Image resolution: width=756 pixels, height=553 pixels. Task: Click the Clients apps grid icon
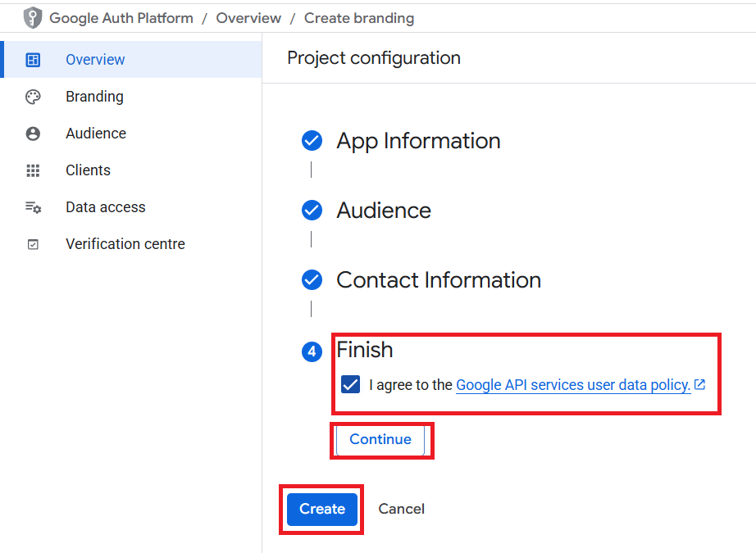pyautogui.click(x=33, y=170)
